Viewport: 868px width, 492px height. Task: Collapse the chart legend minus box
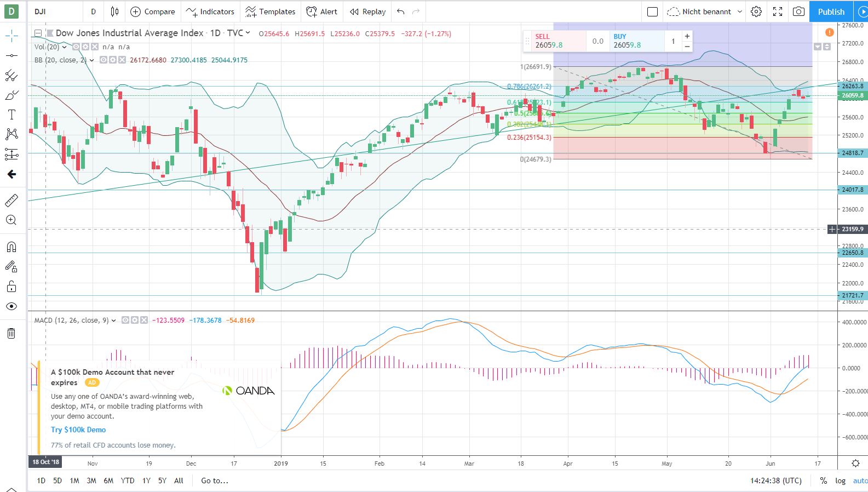click(38, 33)
